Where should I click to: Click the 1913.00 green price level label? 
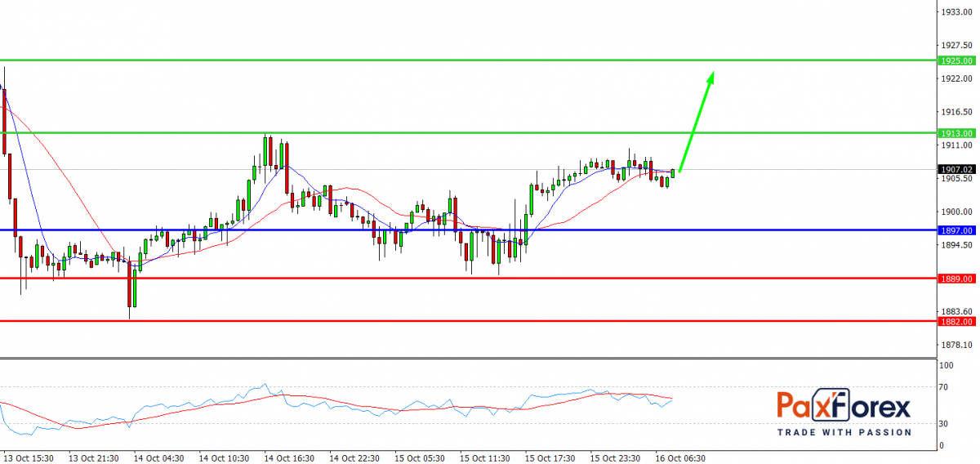(x=955, y=133)
